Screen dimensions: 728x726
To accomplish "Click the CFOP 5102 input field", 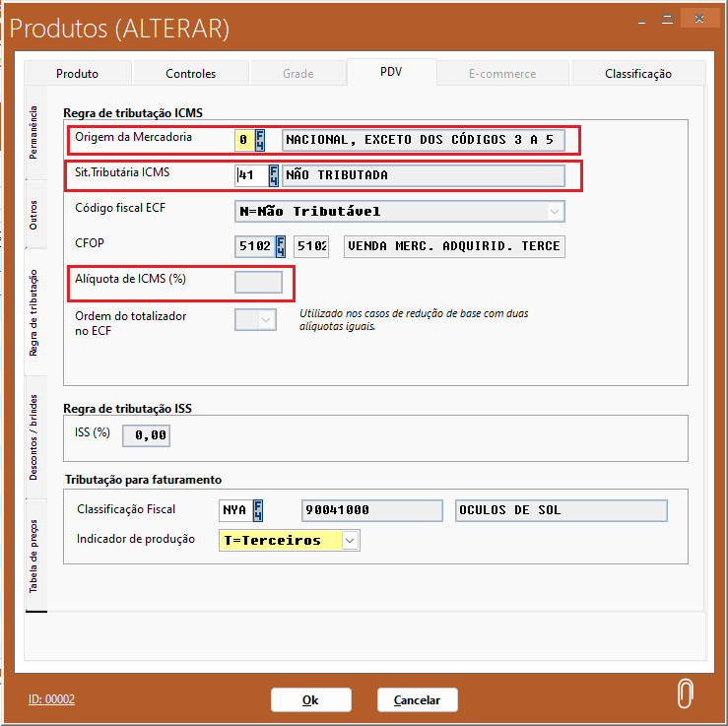I will click(255, 246).
